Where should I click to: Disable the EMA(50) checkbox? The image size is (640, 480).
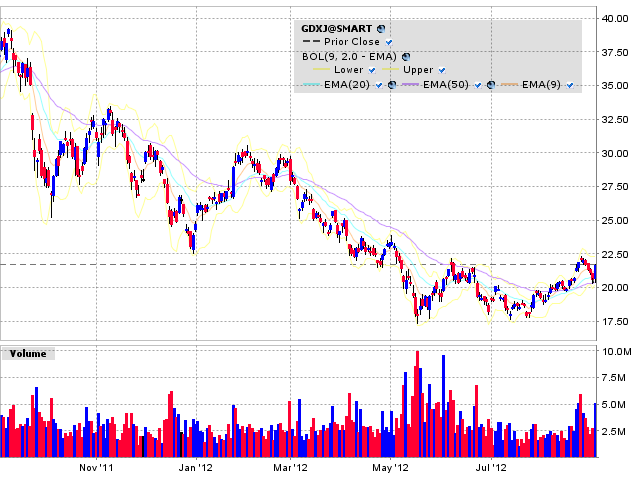pyautogui.click(x=478, y=85)
